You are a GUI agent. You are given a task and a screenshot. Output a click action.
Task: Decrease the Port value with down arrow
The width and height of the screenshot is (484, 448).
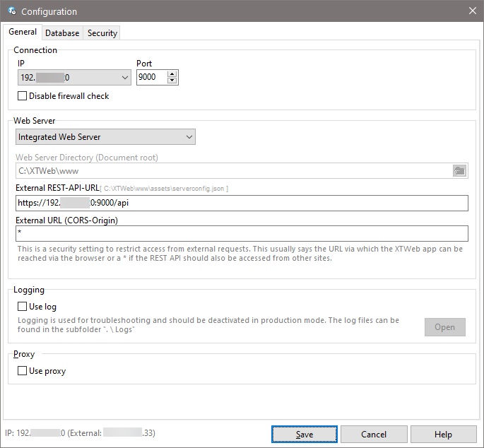pyautogui.click(x=172, y=81)
